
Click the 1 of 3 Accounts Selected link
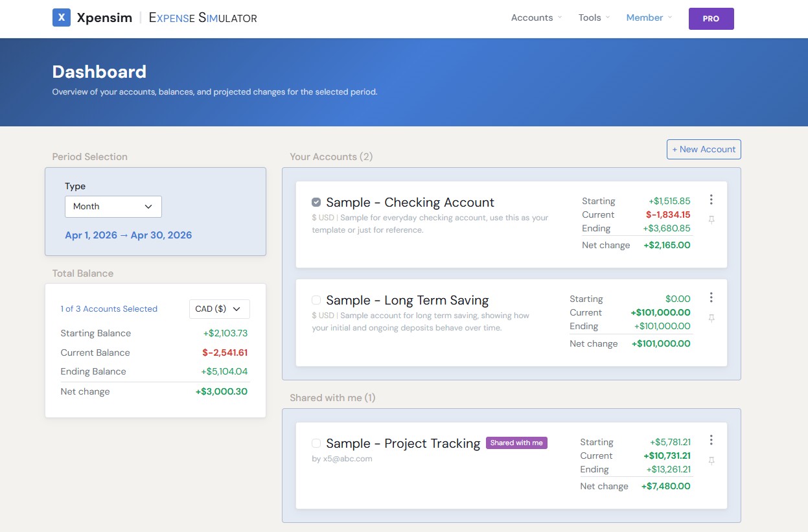(x=109, y=309)
